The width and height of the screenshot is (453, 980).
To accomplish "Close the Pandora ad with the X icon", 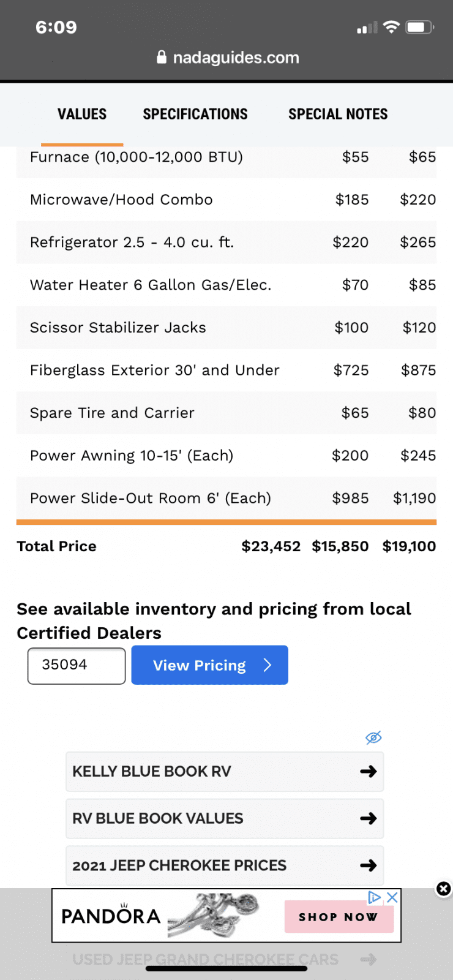I will 392,897.
